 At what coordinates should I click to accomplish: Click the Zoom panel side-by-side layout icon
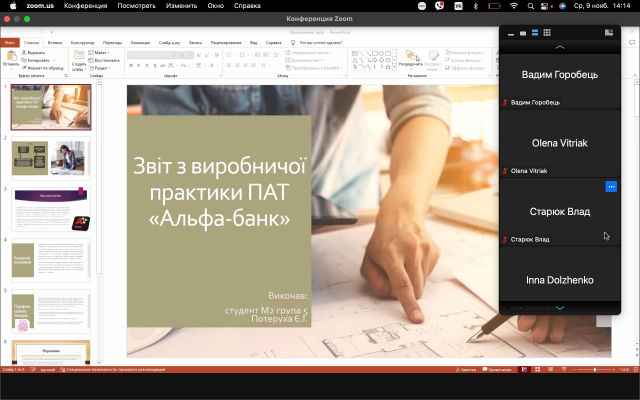pyautogui.click(x=609, y=33)
